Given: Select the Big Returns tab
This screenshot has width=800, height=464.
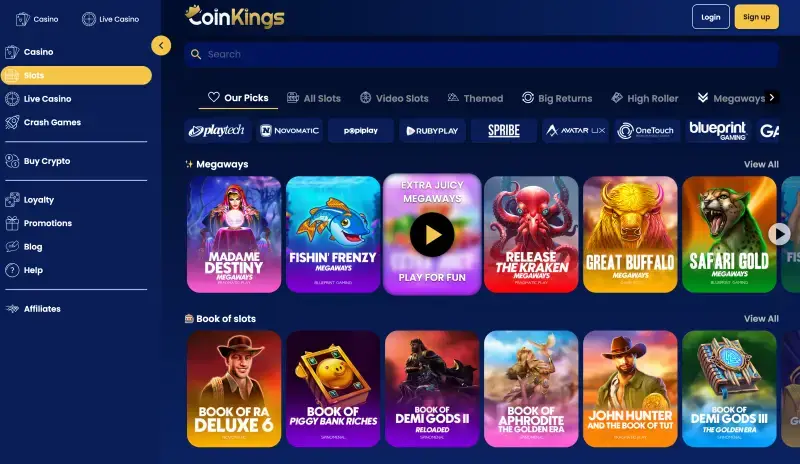Looking at the screenshot, I should coord(557,98).
